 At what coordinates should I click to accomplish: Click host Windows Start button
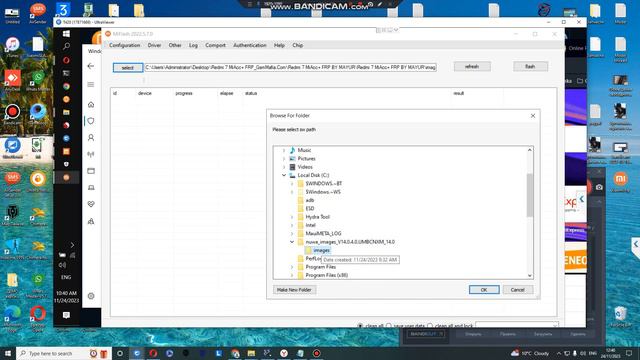click(x=7, y=353)
